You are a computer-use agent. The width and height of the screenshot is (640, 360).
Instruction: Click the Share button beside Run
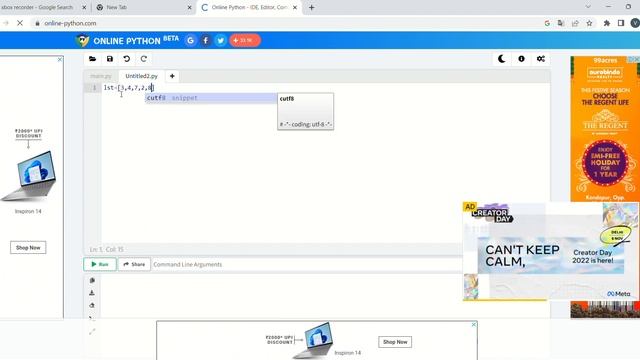[x=134, y=264]
